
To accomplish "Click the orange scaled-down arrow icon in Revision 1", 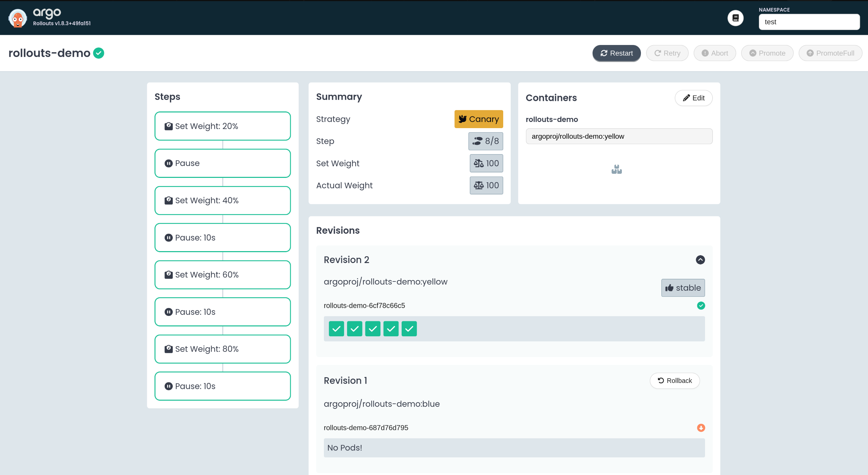I will tap(701, 428).
